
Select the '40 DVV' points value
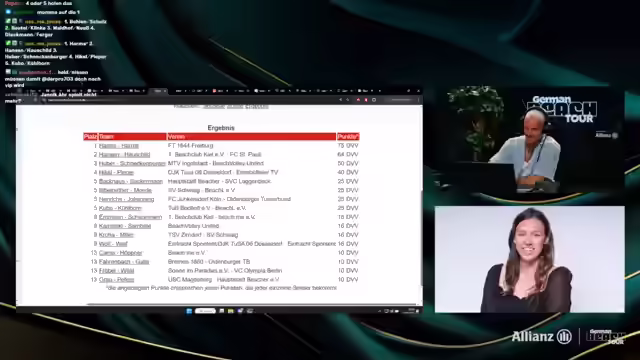pos(348,173)
